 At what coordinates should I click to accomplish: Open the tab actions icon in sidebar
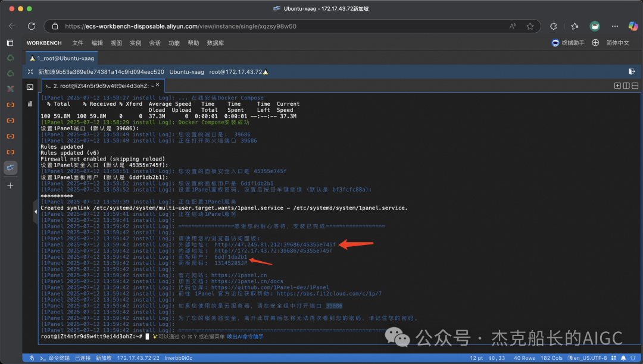[x=10, y=43]
